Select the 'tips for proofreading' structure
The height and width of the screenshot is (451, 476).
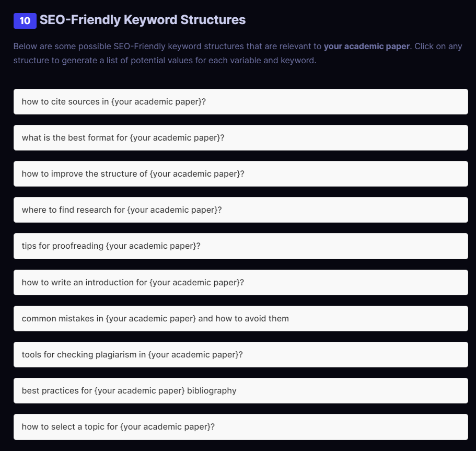[x=240, y=246]
